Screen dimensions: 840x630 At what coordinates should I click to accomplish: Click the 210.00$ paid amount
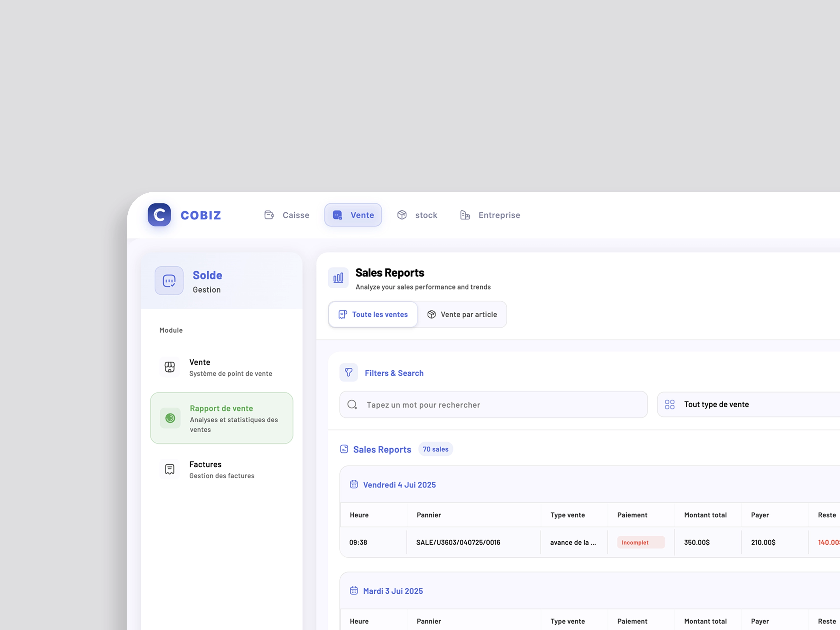763,542
